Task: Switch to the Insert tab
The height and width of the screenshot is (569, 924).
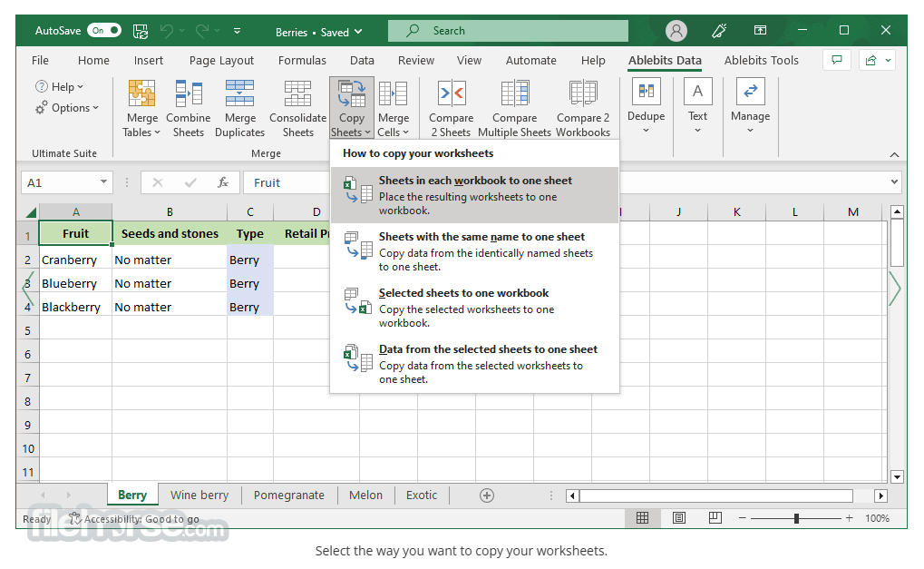Action: click(149, 60)
